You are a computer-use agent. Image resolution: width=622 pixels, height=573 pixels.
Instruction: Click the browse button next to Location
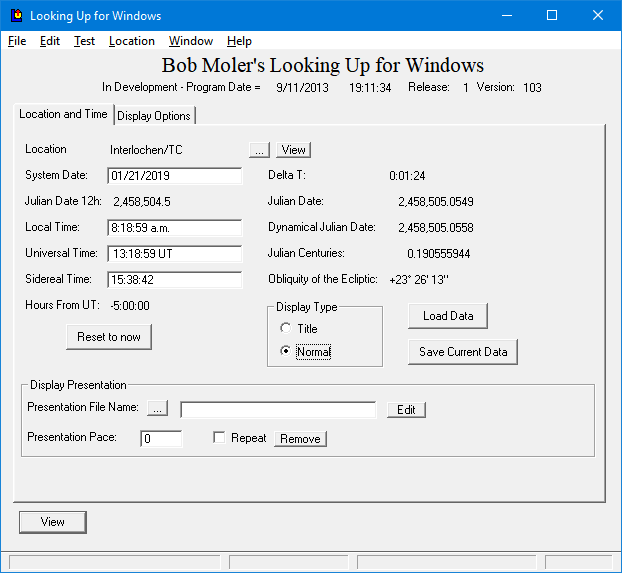[259, 150]
